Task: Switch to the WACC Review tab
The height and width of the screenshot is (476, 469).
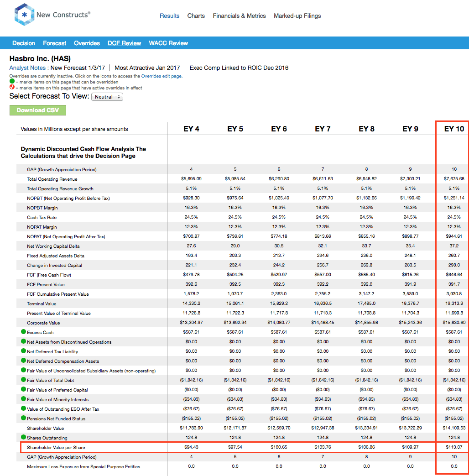Action: [168, 43]
